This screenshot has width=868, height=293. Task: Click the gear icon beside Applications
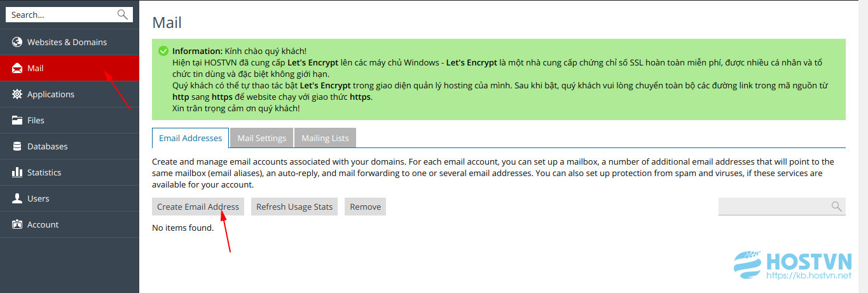[17, 94]
